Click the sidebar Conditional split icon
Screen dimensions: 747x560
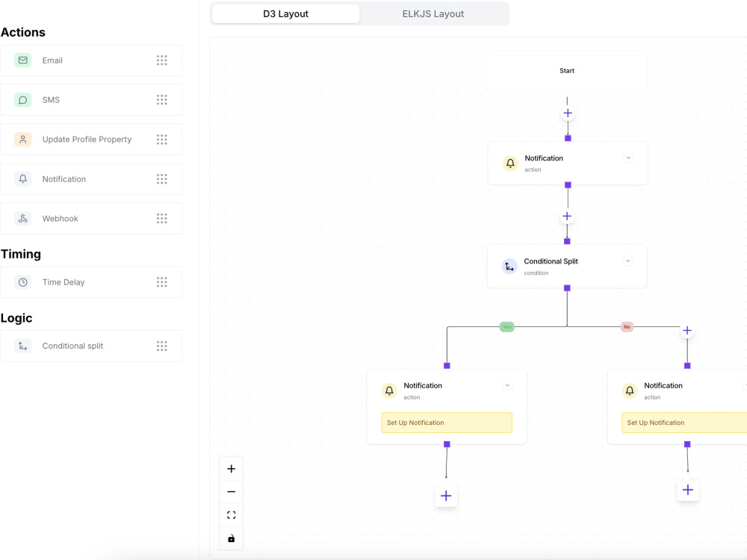pos(23,346)
